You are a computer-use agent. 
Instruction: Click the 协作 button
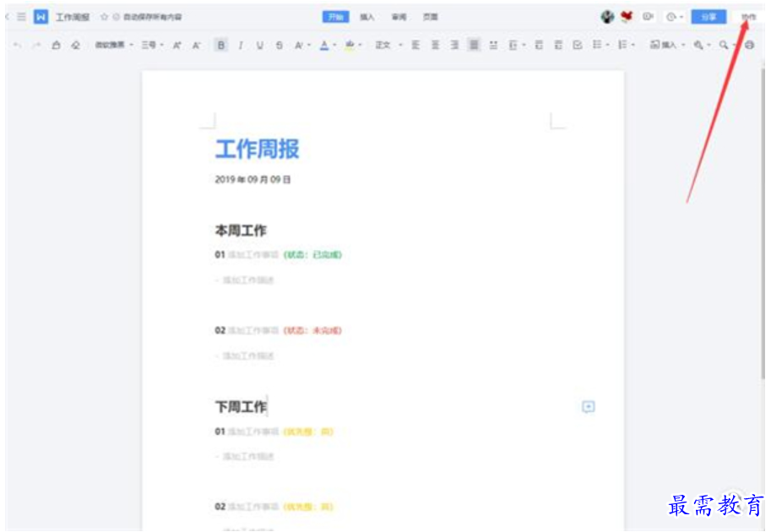748,17
